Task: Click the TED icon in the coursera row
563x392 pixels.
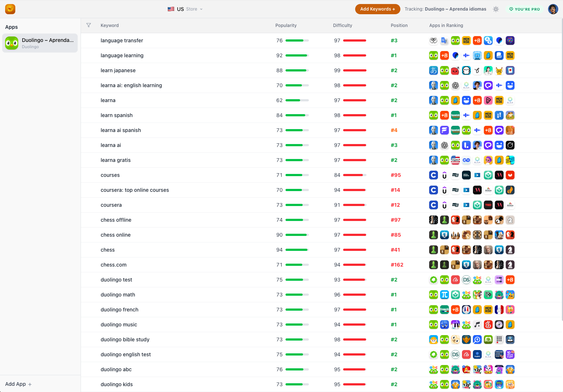Action: (488, 205)
